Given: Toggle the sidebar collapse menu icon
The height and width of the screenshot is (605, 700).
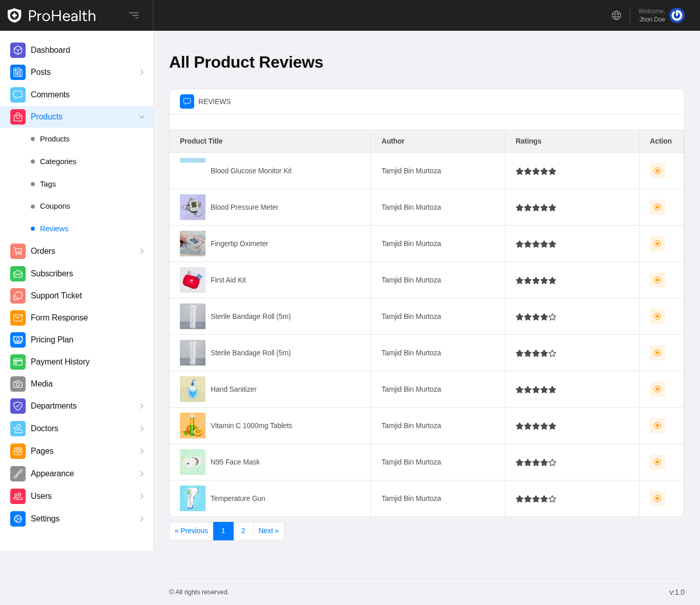Looking at the screenshot, I should point(134,15).
